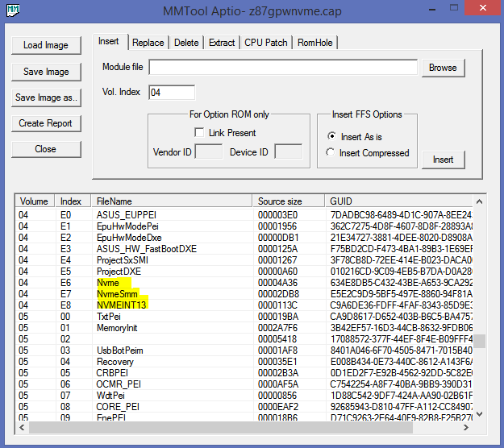Click the horizontal scrollbar right arrow
This screenshot has width=504, height=448.
coord(466,427)
